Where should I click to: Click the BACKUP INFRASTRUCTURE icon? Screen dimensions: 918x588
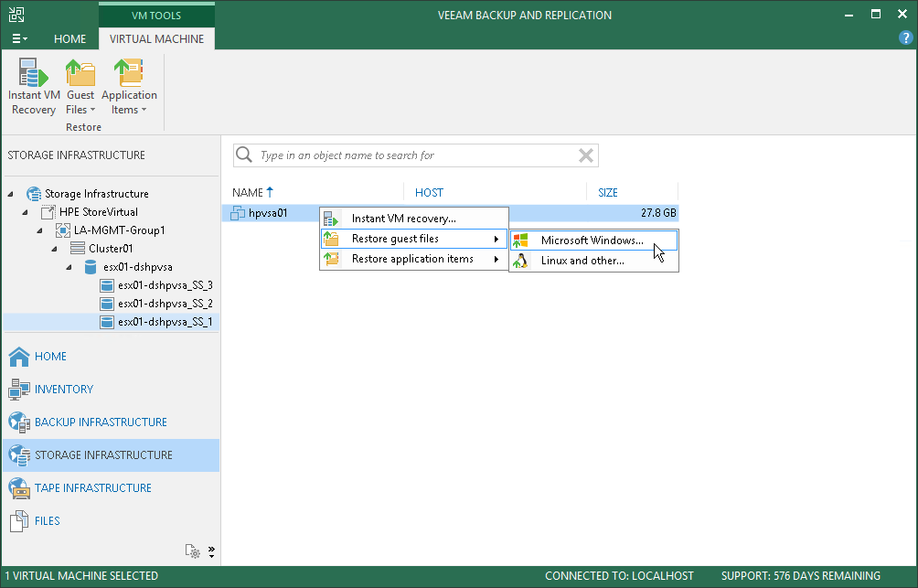[x=19, y=422]
